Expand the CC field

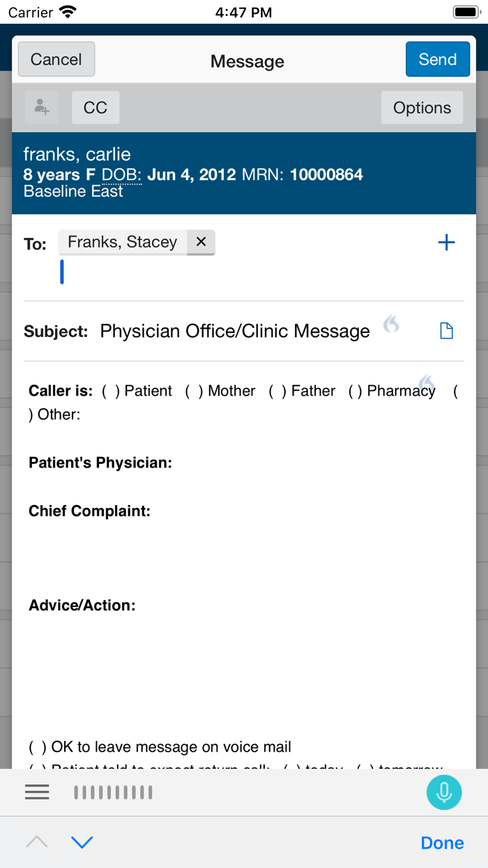[96, 107]
